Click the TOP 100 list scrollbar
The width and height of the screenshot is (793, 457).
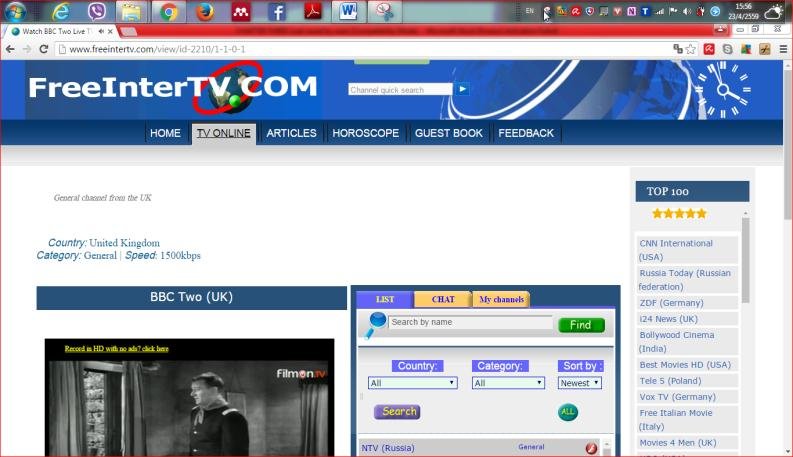click(x=745, y=261)
